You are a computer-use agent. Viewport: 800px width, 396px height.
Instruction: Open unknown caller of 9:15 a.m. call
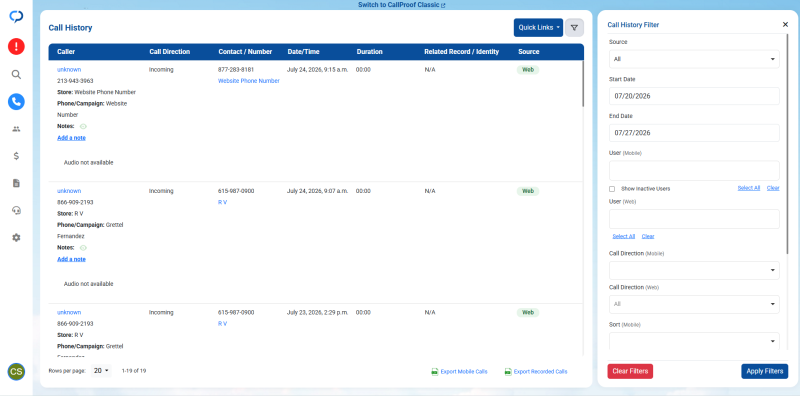pyautogui.click(x=69, y=69)
